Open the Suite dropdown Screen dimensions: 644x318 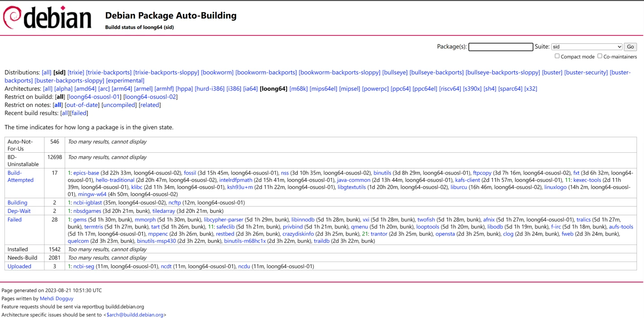[x=586, y=47]
